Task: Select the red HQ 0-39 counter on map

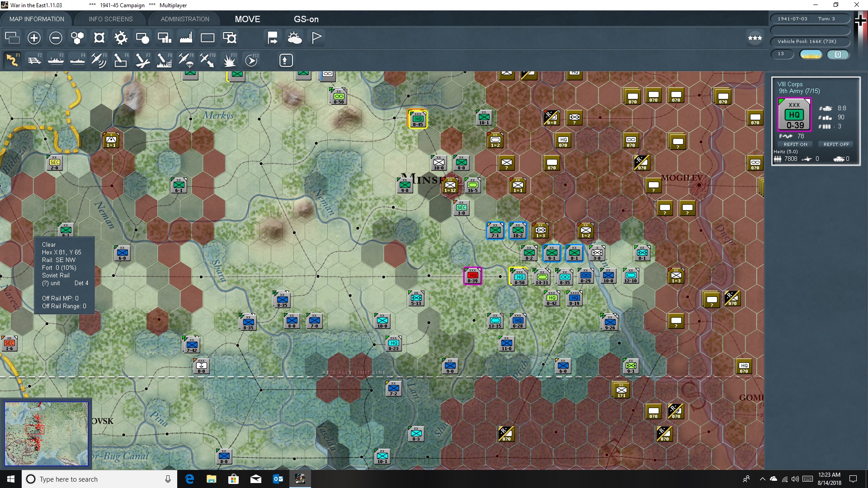Action: tap(472, 276)
